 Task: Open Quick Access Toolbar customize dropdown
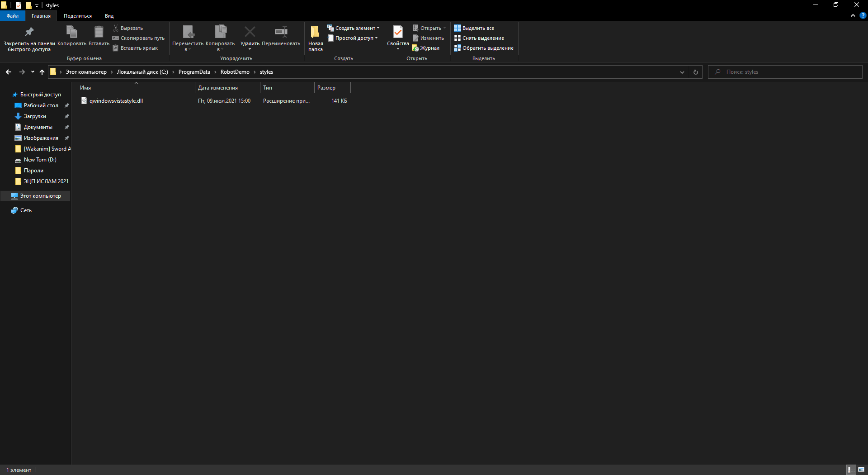point(37,5)
